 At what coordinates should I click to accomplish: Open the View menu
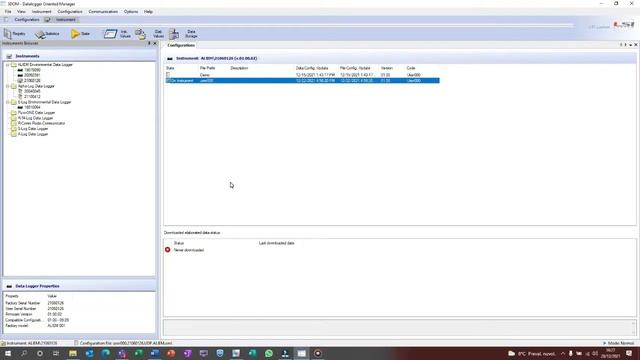click(21, 11)
